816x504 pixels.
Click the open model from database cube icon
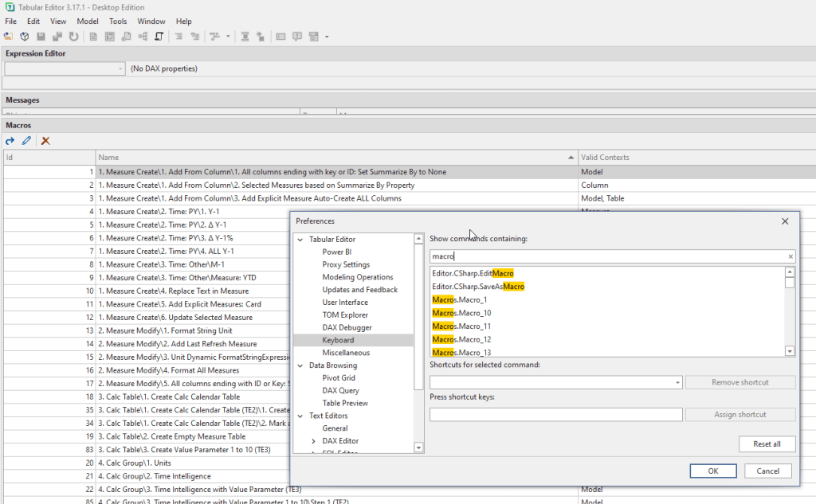click(x=25, y=37)
